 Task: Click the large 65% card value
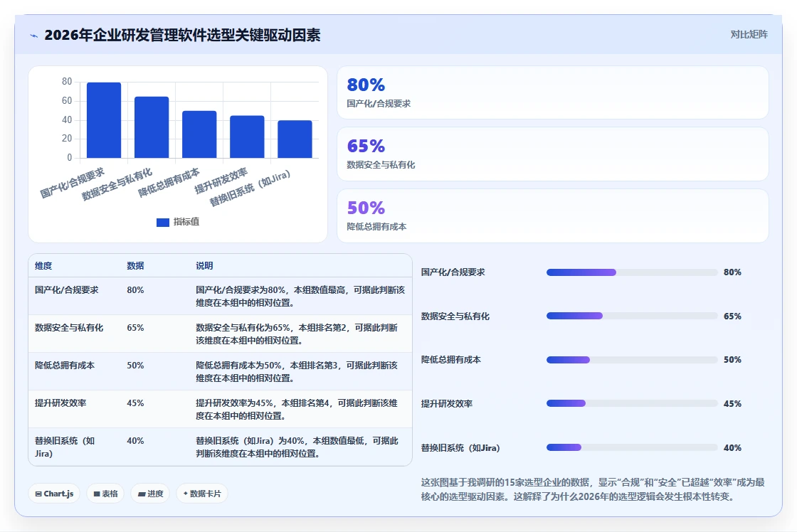click(x=366, y=147)
